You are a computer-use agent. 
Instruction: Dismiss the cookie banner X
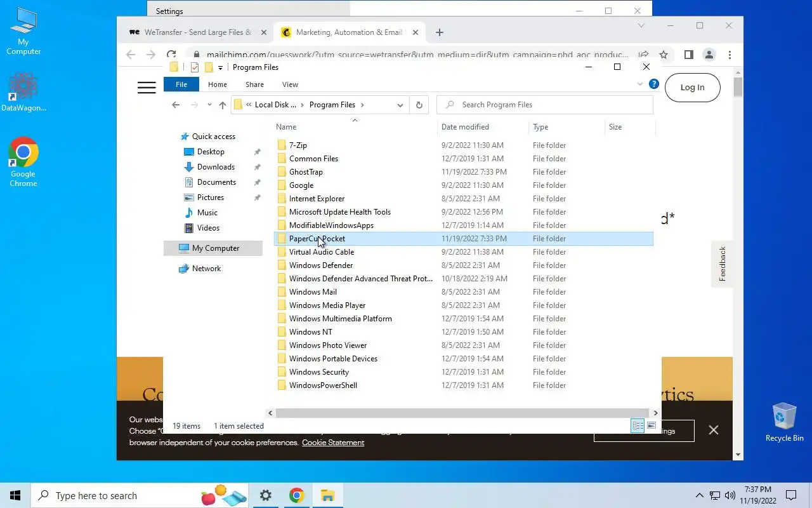(714, 431)
